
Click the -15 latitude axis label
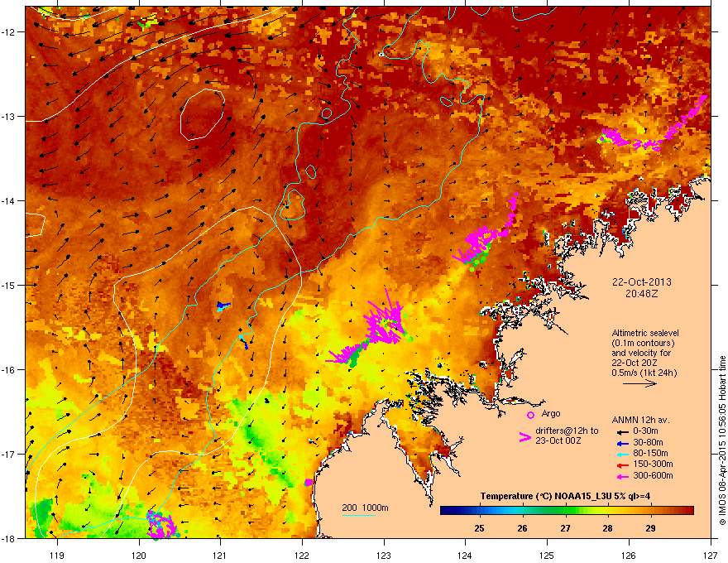pyautogui.click(x=8, y=285)
